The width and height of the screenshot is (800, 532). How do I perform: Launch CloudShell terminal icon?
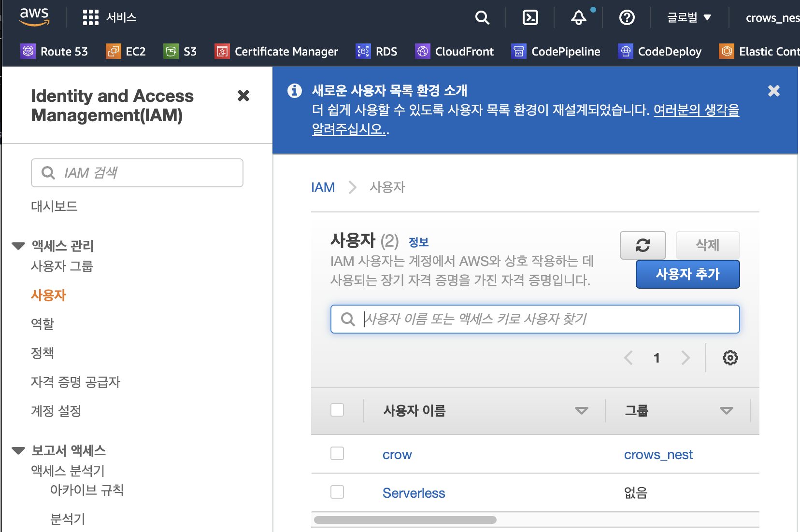tap(530, 18)
